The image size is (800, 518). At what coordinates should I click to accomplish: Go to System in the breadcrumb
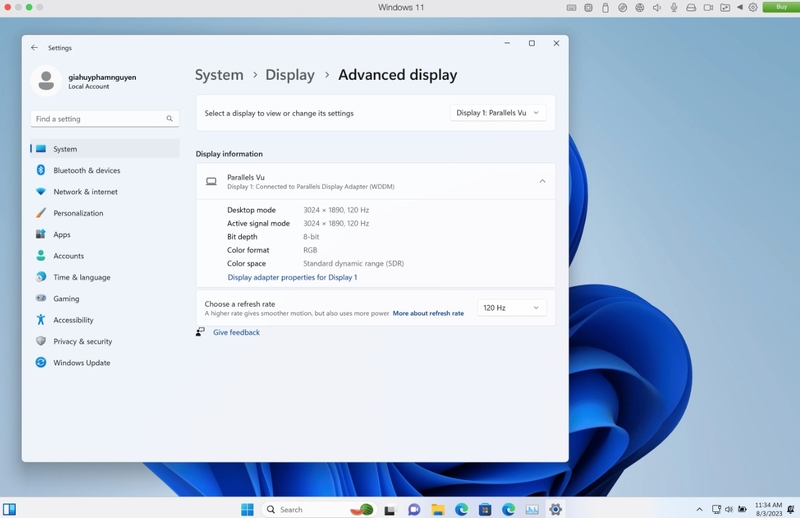click(219, 75)
